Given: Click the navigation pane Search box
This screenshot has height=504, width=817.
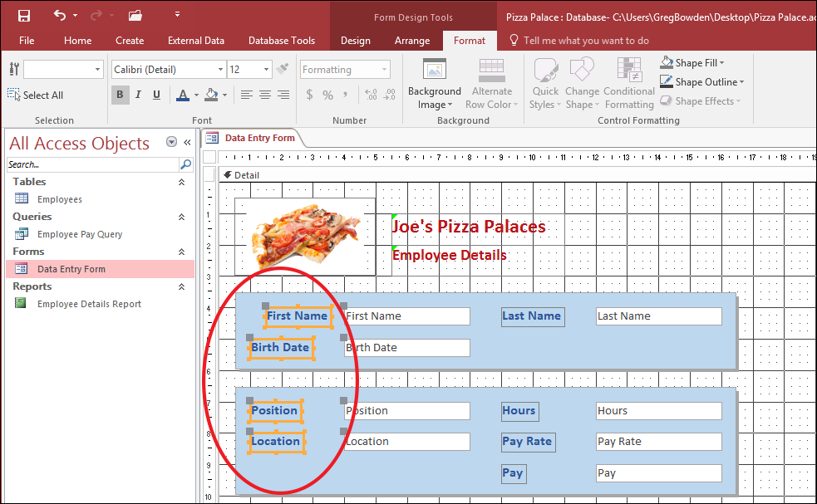Looking at the screenshot, I should [93, 164].
